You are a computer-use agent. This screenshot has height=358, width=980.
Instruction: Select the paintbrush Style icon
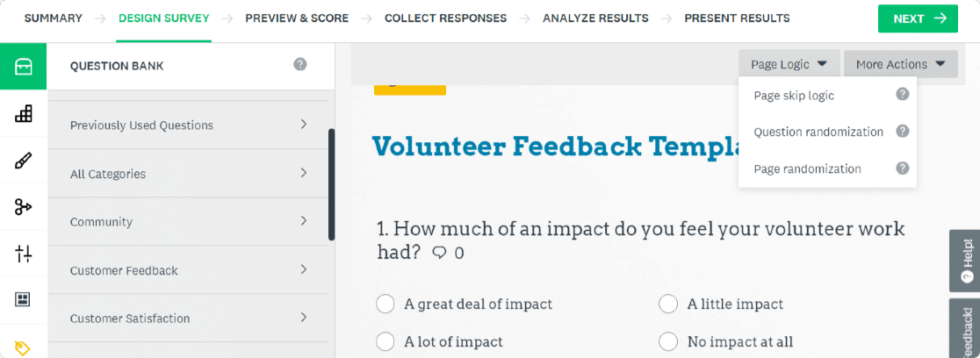(x=24, y=161)
